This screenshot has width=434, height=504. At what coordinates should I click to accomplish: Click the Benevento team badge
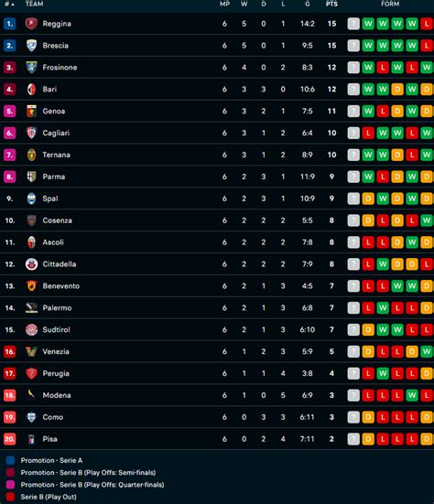[31, 286]
